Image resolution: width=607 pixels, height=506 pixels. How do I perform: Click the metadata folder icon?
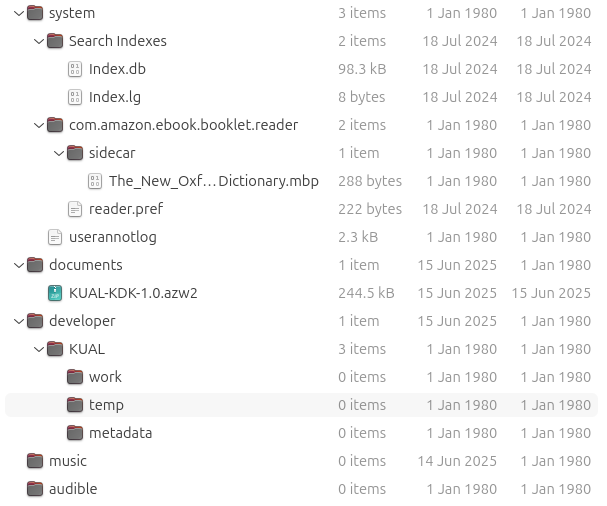click(75, 433)
